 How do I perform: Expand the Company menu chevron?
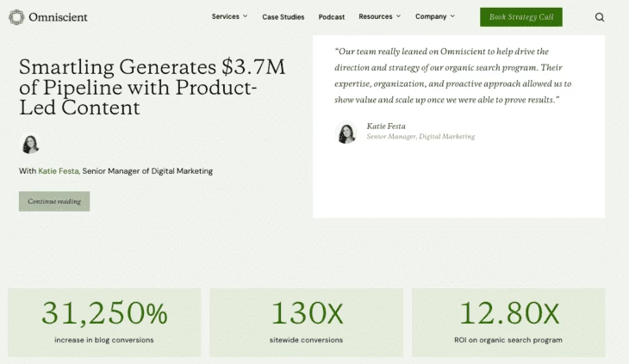(x=452, y=16)
